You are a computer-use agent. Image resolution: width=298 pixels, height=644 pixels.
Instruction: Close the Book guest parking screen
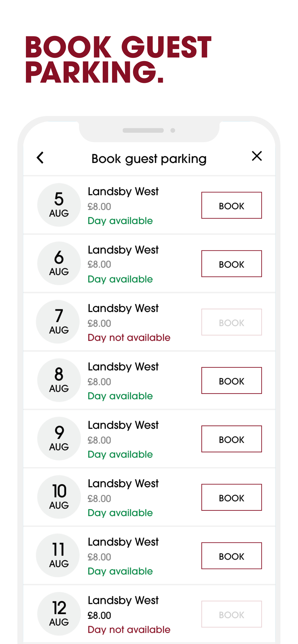pos(257,156)
